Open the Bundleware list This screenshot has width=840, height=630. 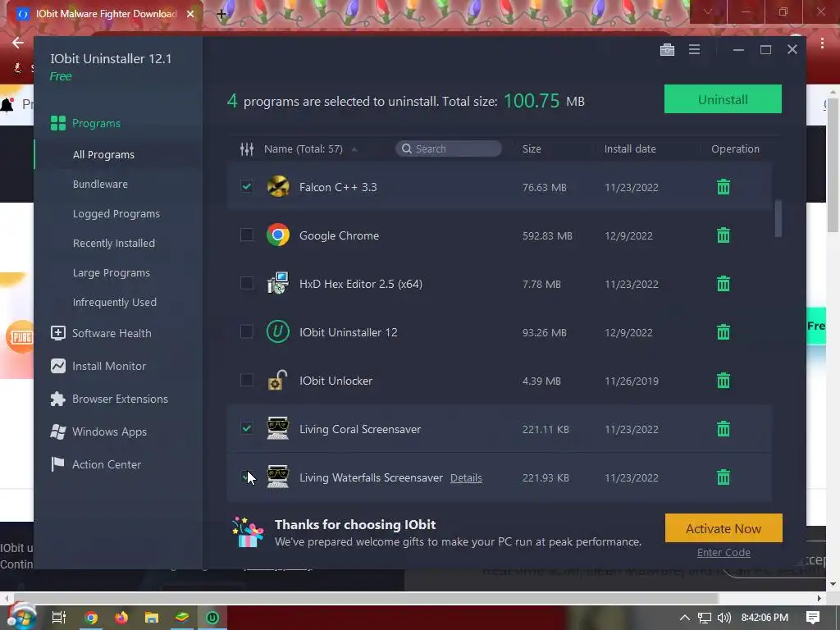tap(100, 185)
